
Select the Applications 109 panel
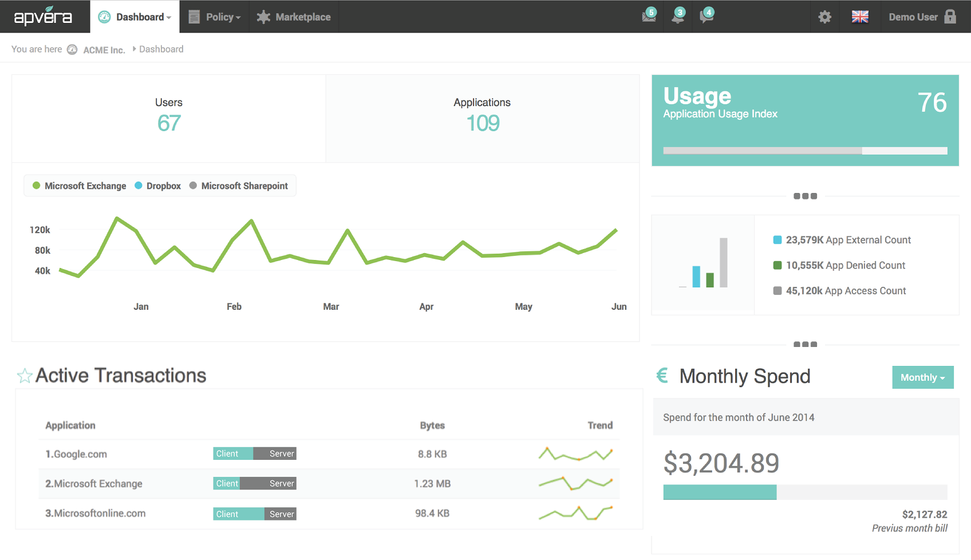point(483,119)
